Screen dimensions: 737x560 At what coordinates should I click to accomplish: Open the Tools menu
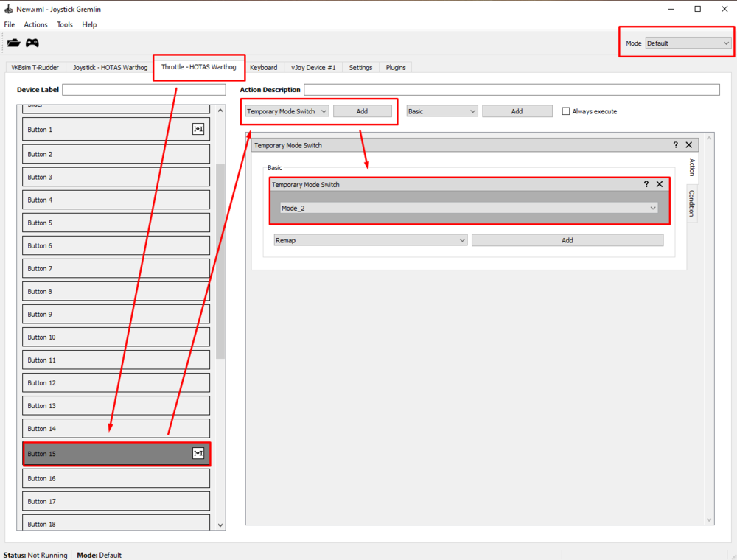pos(65,24)
